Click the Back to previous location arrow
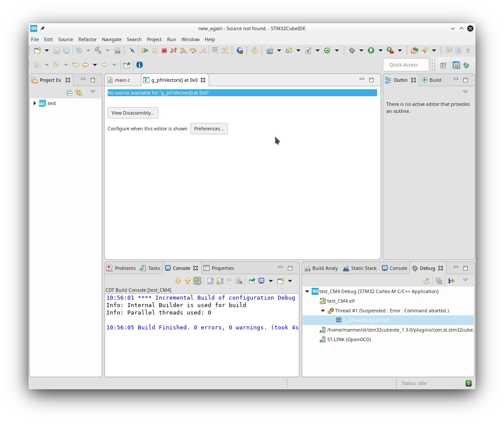Screen dimensions: 504x423 (85, 65)
